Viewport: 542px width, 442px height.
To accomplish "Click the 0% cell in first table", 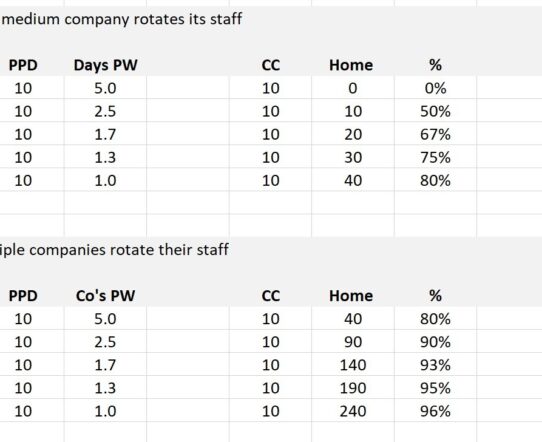I will (435, 88).
